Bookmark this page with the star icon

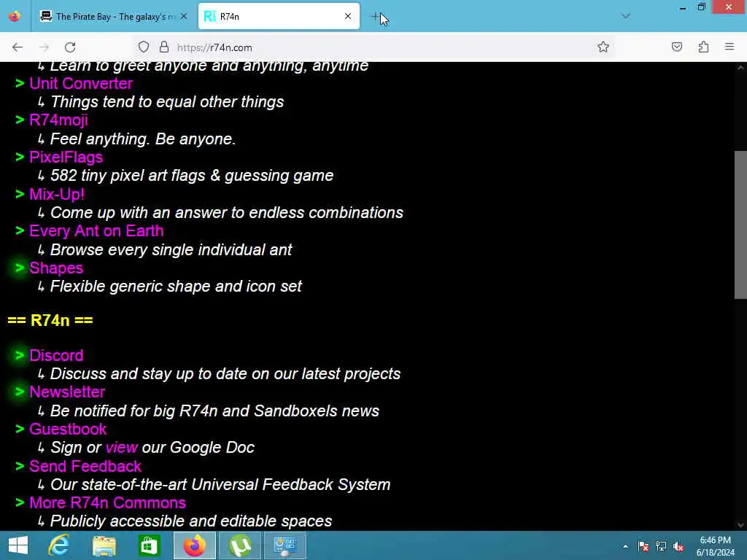tap(603, 47)
